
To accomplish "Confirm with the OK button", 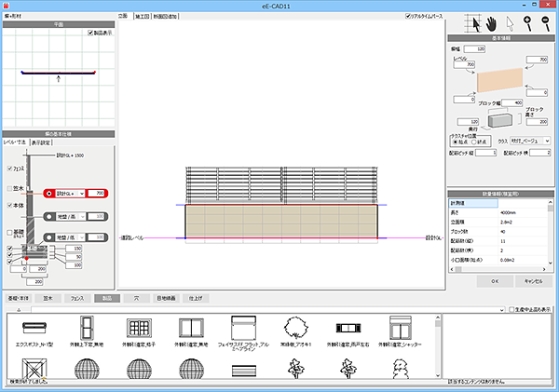I will tap(495, 281).
